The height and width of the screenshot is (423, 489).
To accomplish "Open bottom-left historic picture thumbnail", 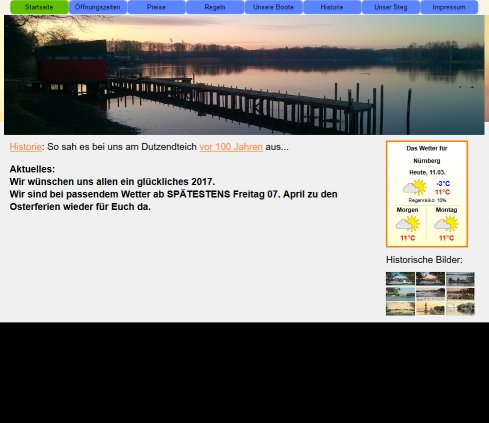I will click(400, 309).
